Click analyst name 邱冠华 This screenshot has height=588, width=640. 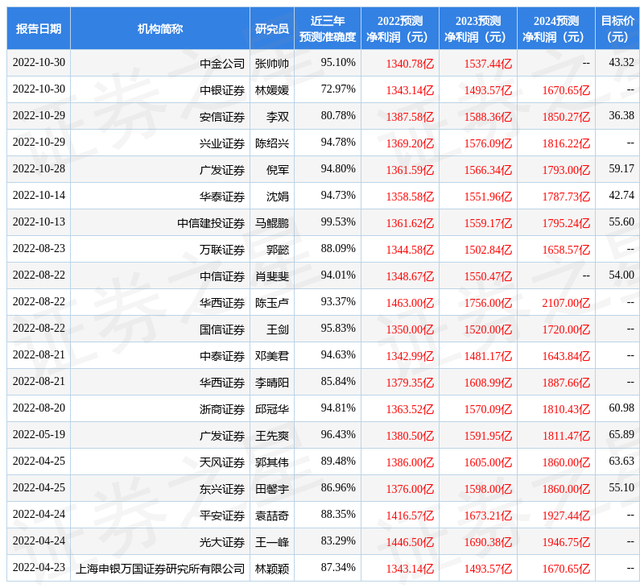click(x=272, y=409)
